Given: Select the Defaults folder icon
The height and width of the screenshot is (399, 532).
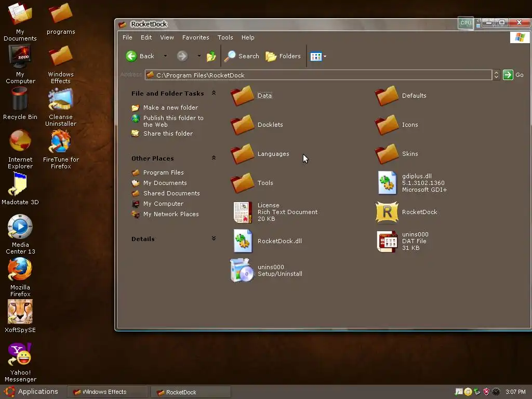Looking at the screenshot, I should pos(387,96).
